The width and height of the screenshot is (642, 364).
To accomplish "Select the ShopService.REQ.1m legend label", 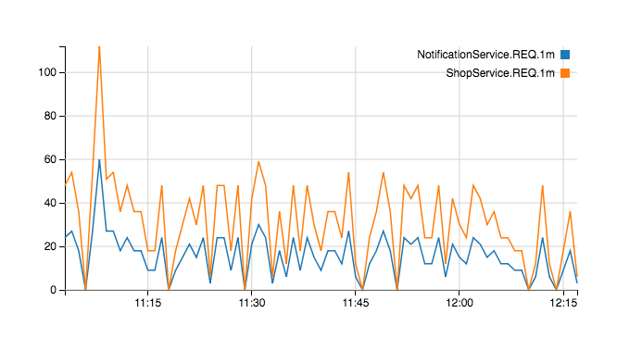I will click(x=500, y=73).
